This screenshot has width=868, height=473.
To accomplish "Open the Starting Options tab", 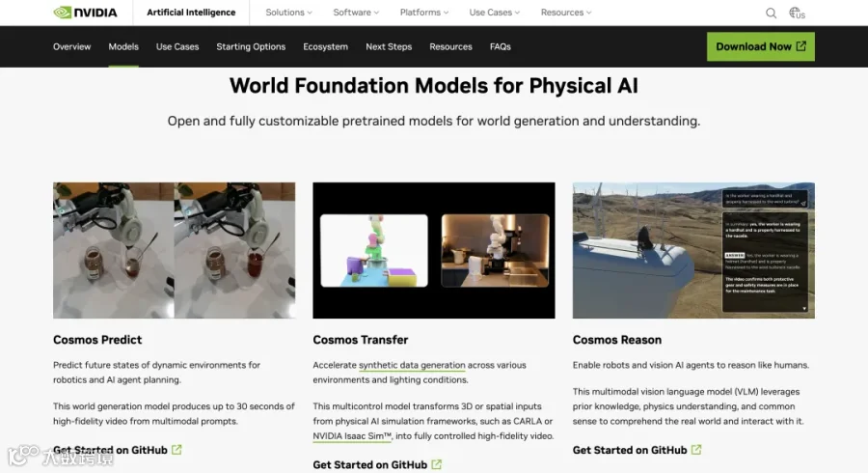I will (x=251, y=46).
